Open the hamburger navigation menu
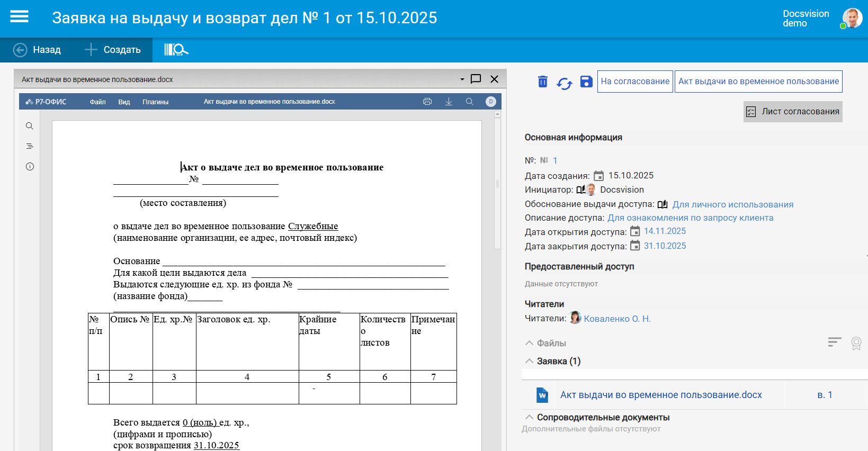The image size is (868, 451). click(20, 17)
